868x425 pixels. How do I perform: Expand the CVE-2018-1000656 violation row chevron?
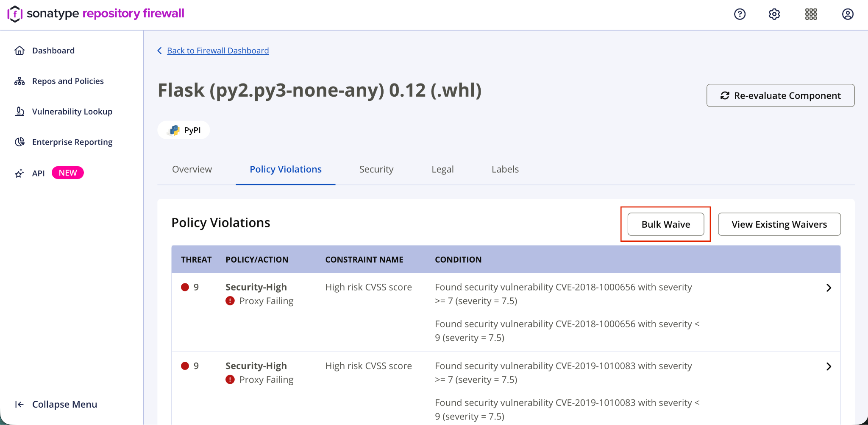pos(829,288)
